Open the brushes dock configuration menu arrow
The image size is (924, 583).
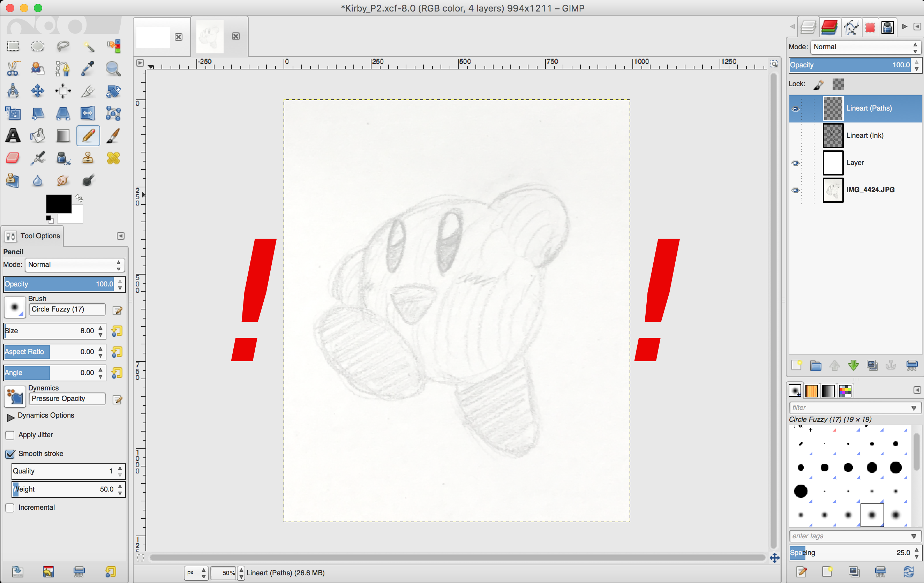coord(917,390)
